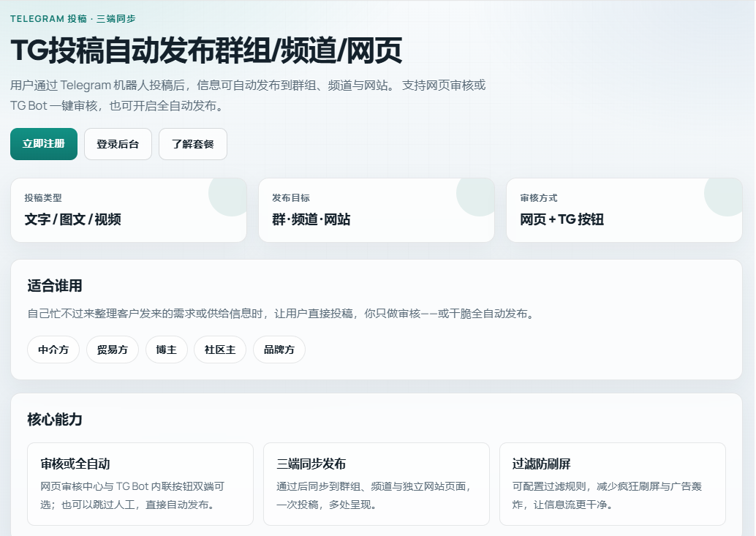The width and height of the screenshot is (756, 536).
Task: Select the 中介方 tag
Action: coord(53,350)
